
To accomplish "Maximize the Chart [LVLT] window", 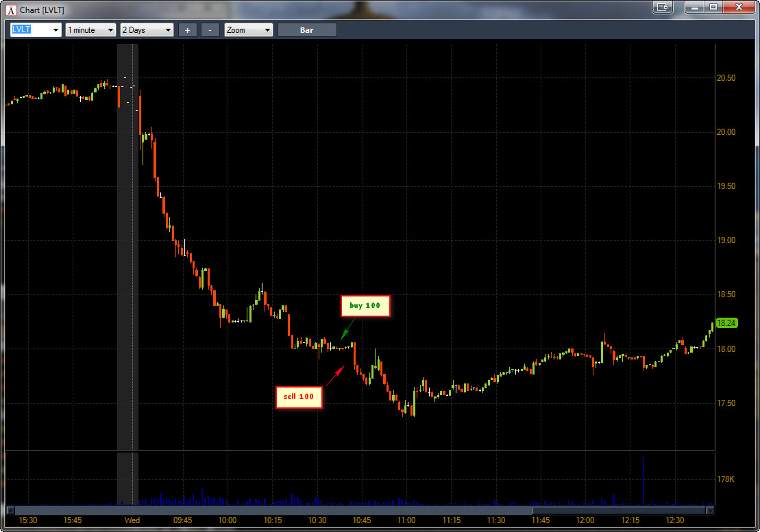I will click(x=713, y=8).
